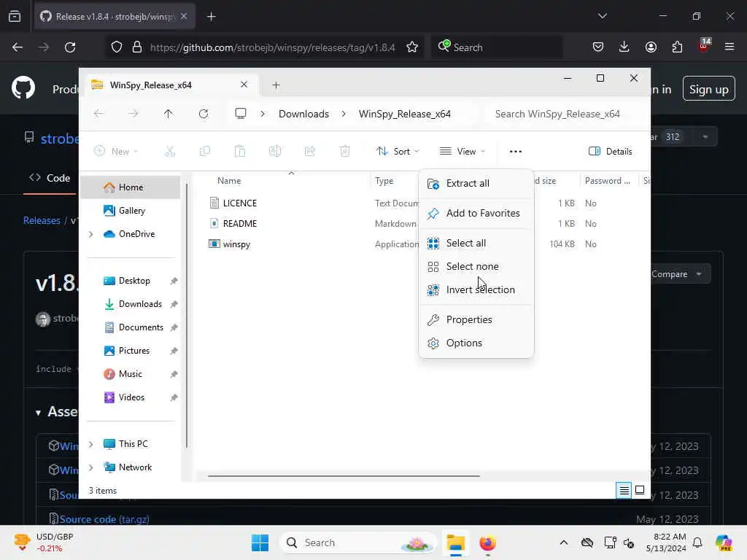Click the Name column header
The height and width of the screenshot is (560, 747).
pos(228,181)
